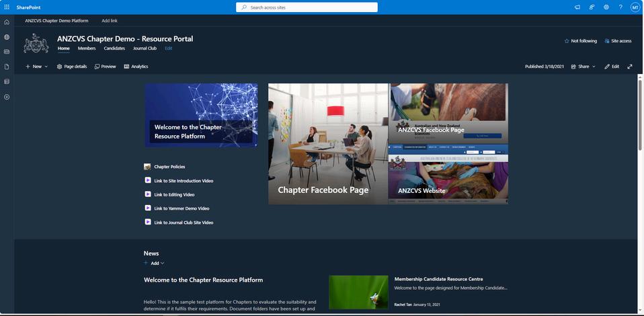Click inside the Search across sites box
Viewport: 644px width, 316px height.
click(307, 7)
